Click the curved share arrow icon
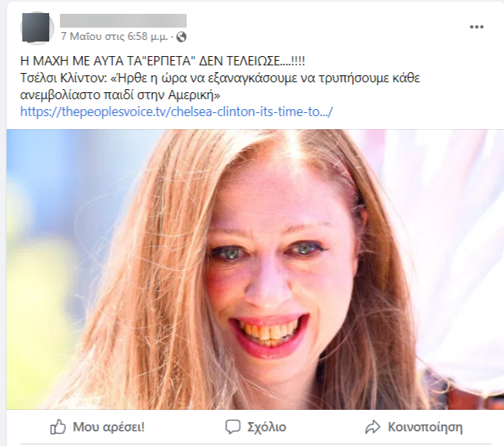Image resolution: width=504 pixels, height=446 pixels. [x=373, y=427]
